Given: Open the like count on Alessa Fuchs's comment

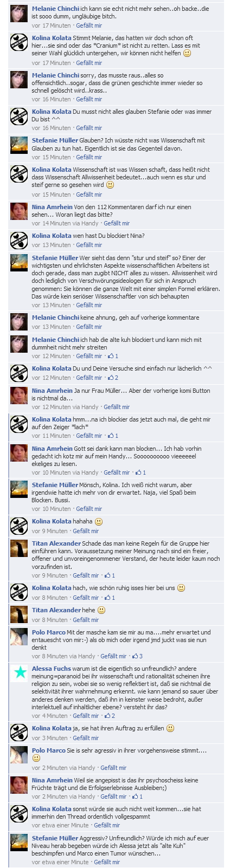Looking at the screenshot, I should 110,716.
